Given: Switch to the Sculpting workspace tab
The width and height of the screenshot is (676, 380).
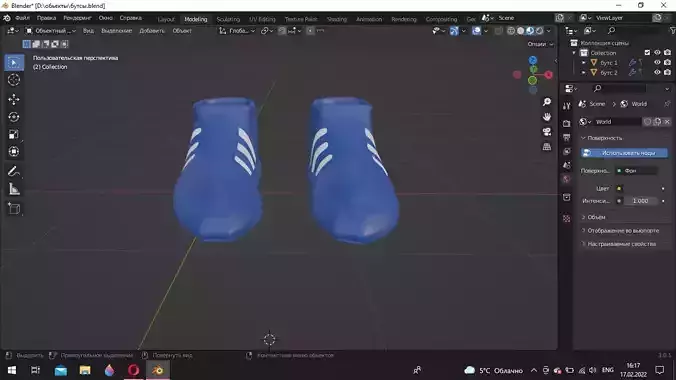Looking at the screenshot, I should (x=228, y=19).
